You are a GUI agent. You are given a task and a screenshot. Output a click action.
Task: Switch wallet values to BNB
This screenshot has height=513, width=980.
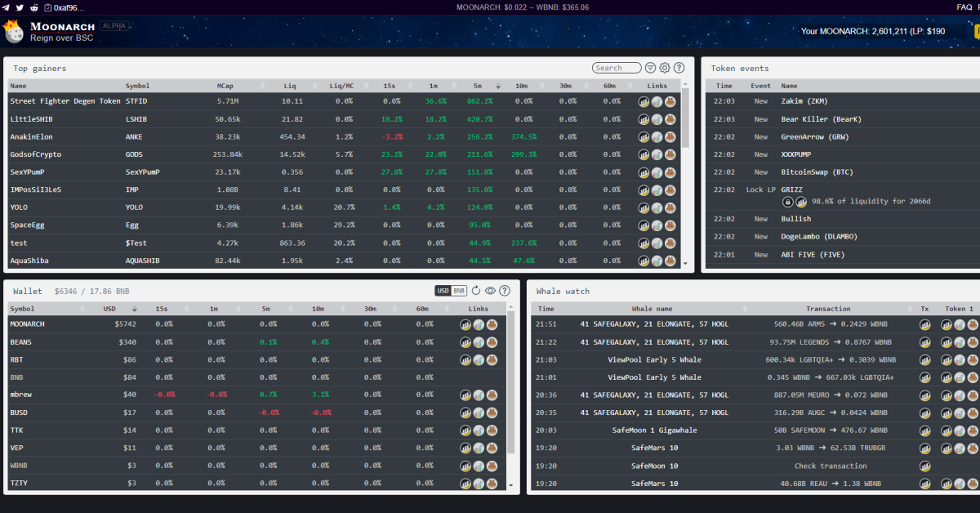point(460,291)
